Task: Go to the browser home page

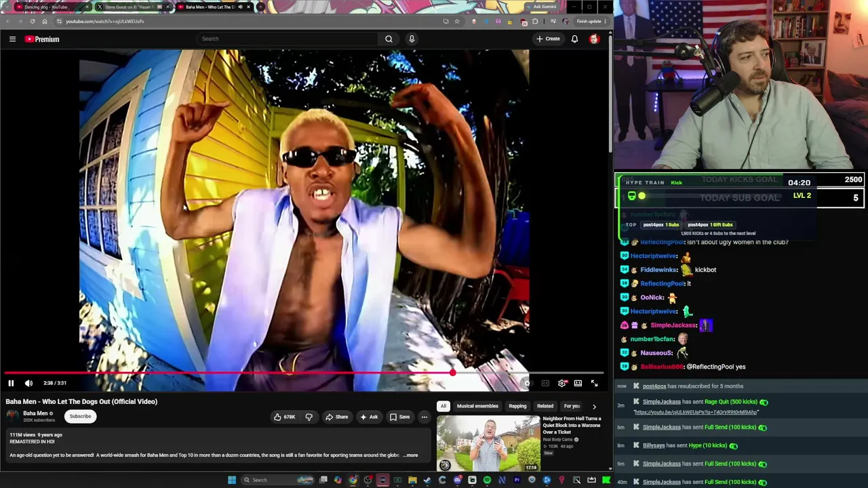Action: [45, 21]
